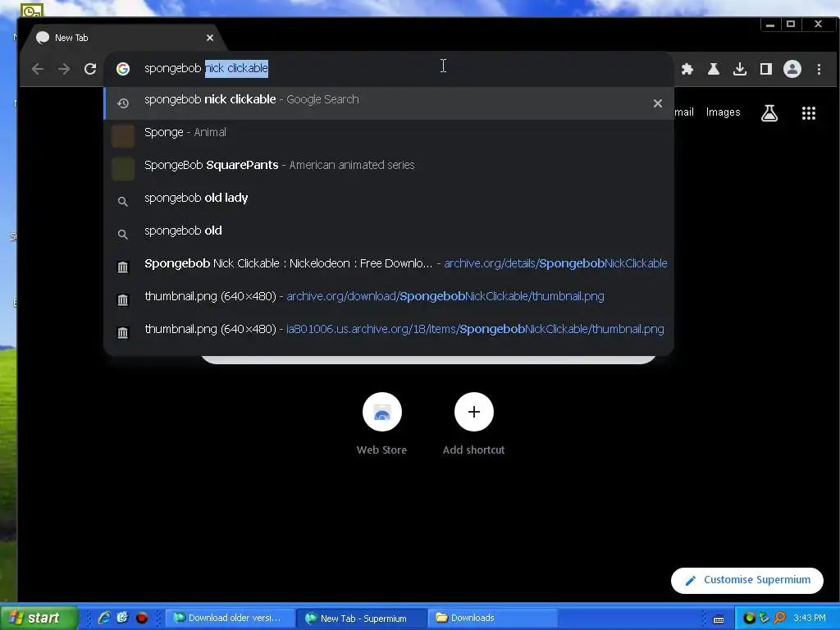Screen dimensions: 840x630
Task: Click the browser forward arrow
Action: click(64, 69)
